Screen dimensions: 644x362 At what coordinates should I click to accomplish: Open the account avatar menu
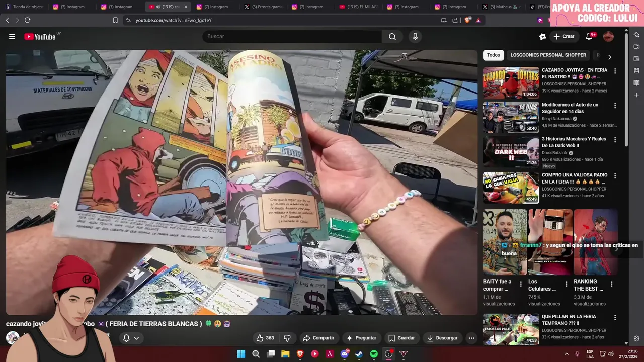[608, 36]
